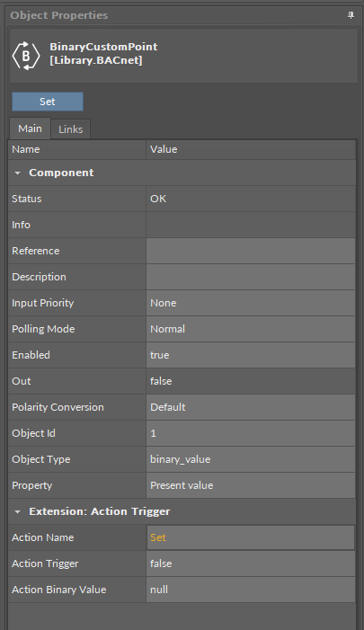Edit the Object Id value
The width and height of the screenshot is (364, 630).
(251, 433)
